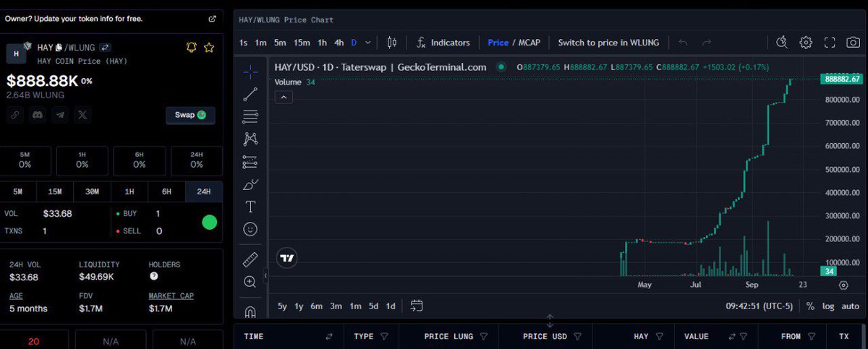
Task: Open PRICE LUNG column filter
Action: pyautogui.click(x=483, y=336)
